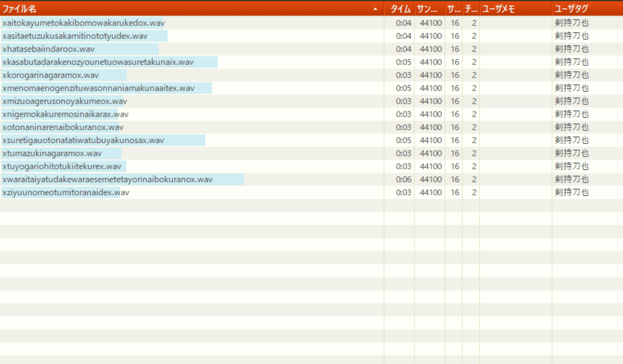
Task: Click channel count 2 in xmizuoagerusonoyakumeox row
Action: pyautogui.click(x=474, y=101)
